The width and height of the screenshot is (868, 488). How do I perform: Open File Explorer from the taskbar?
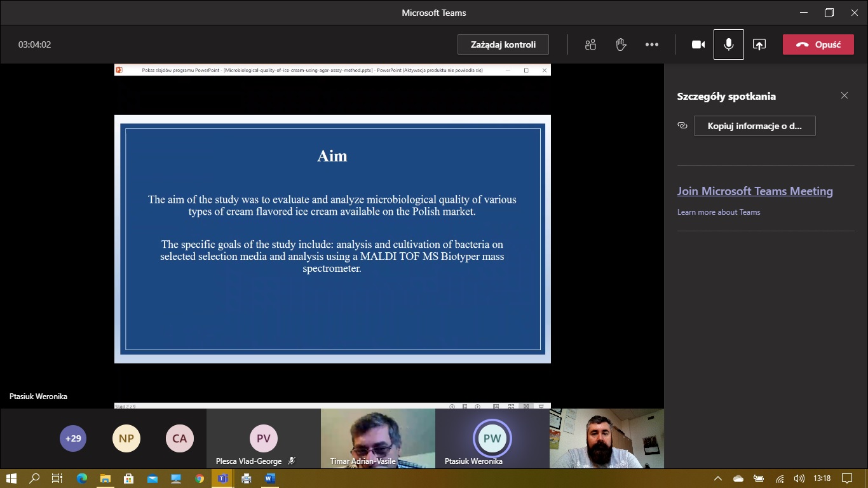pos(105,478)
